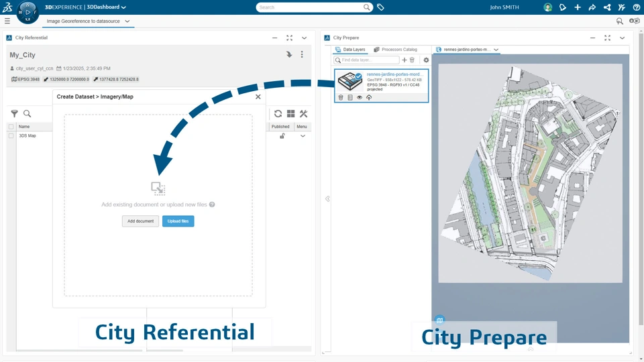Upload the rennes-jardins layer with cloud icon

[x=369, y=98]
